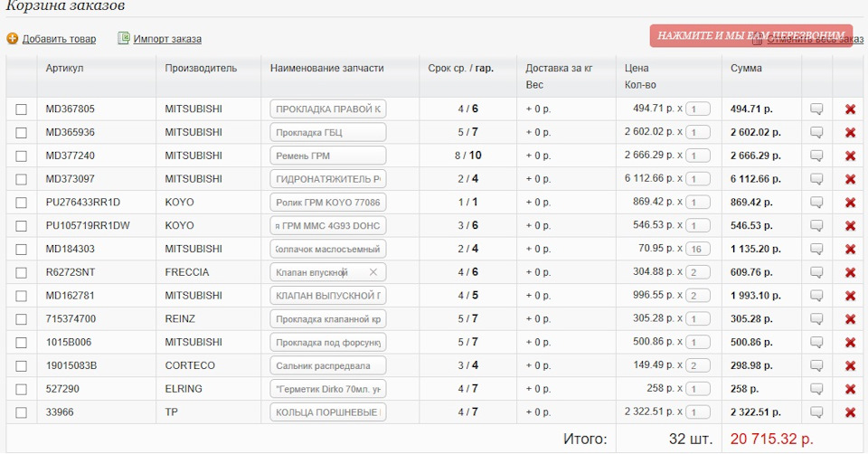Open comment for row 1015B006
Image resolution: width=868 pixels, height=454 pixels.
click(x=816, y=342)
